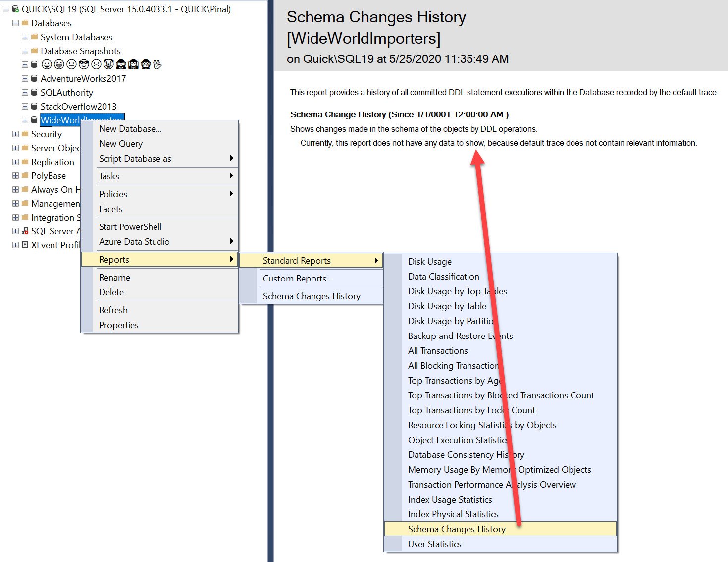This screenshot has width=728, height=562.
Task: Open the Policies submenu
Action: click(x=159, y=194)
